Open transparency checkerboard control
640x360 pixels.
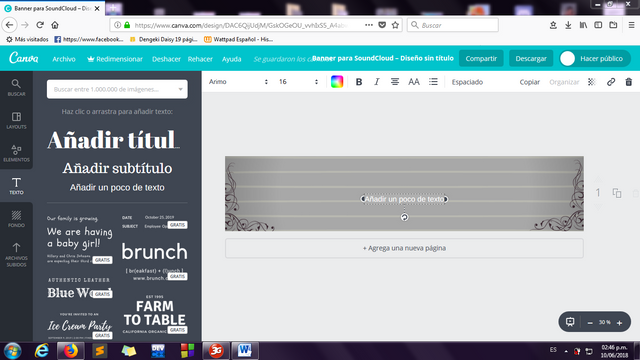(x=591, y=82)
